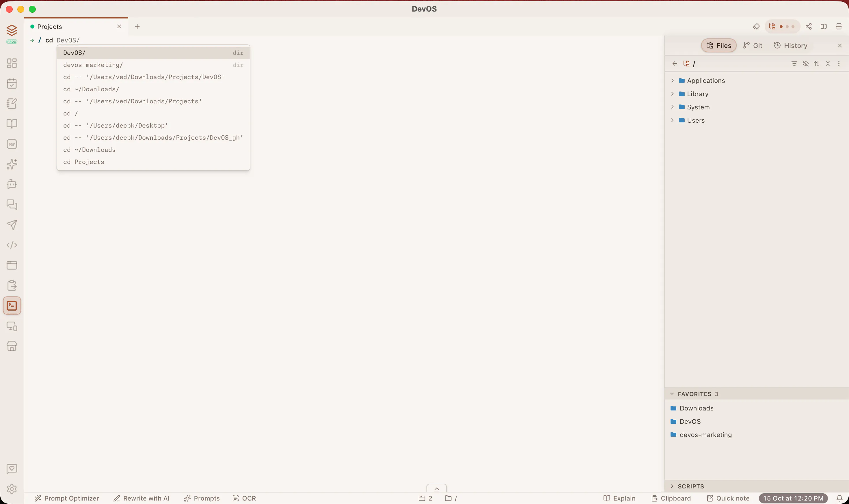
Task: Select the active terminal sidebar icon
Action: [x=12, y=306]
